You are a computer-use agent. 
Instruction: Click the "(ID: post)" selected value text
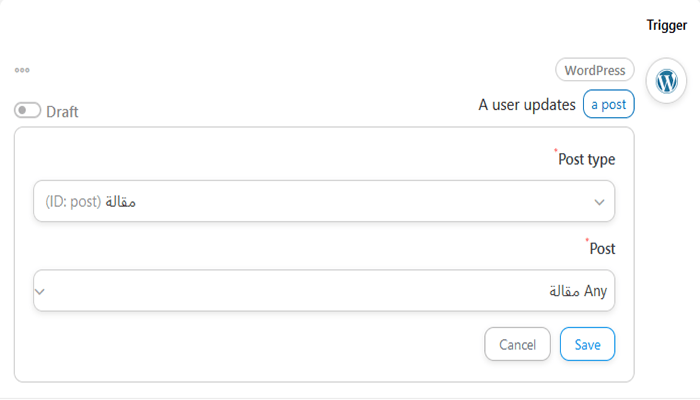pyautogui.click(x=73, y=202)
